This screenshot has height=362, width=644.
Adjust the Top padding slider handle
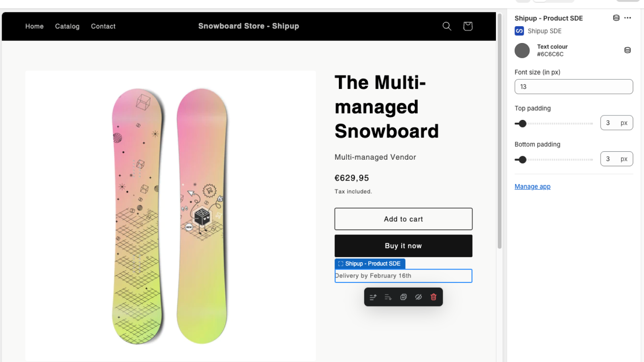(x=522, y=123)
